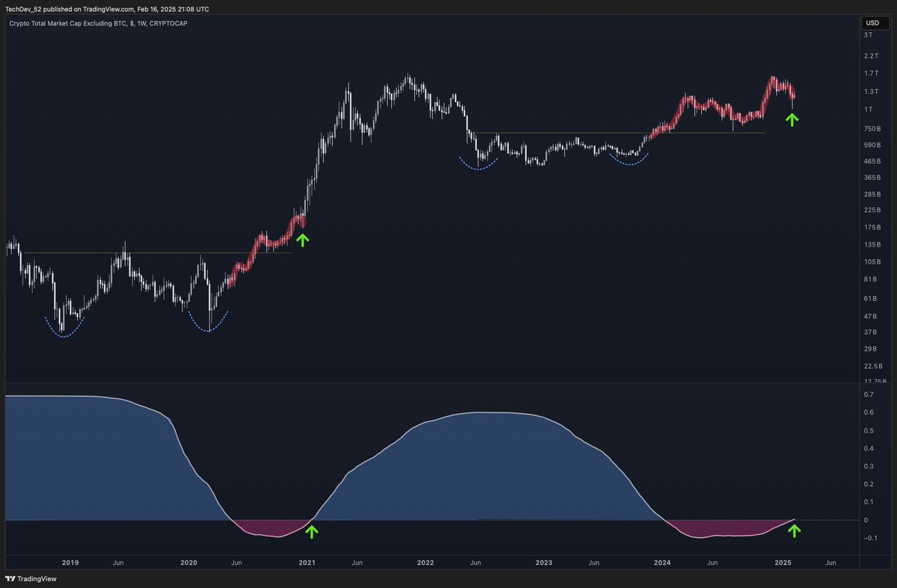Image resolution: width=897 pixels, height=588 pixels.
Task: Click the 1.3 T price axis label
Action: coord(871,91)
